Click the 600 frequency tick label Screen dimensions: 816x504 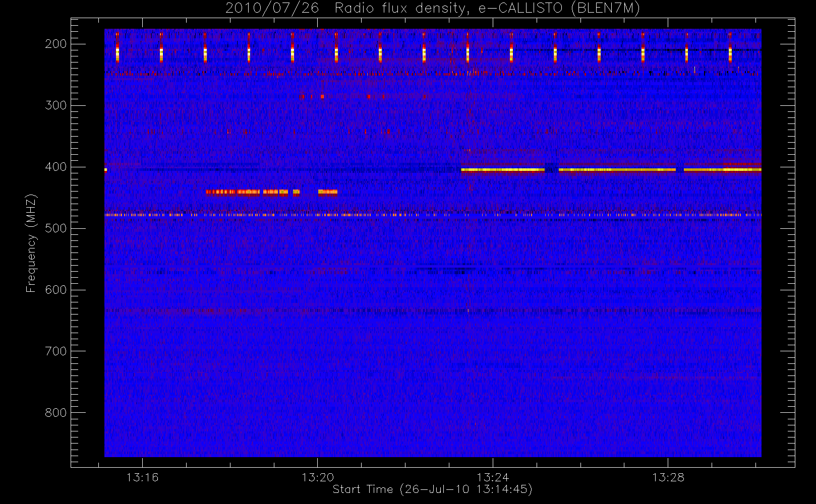pyautogui.click(x=56, y=290)
